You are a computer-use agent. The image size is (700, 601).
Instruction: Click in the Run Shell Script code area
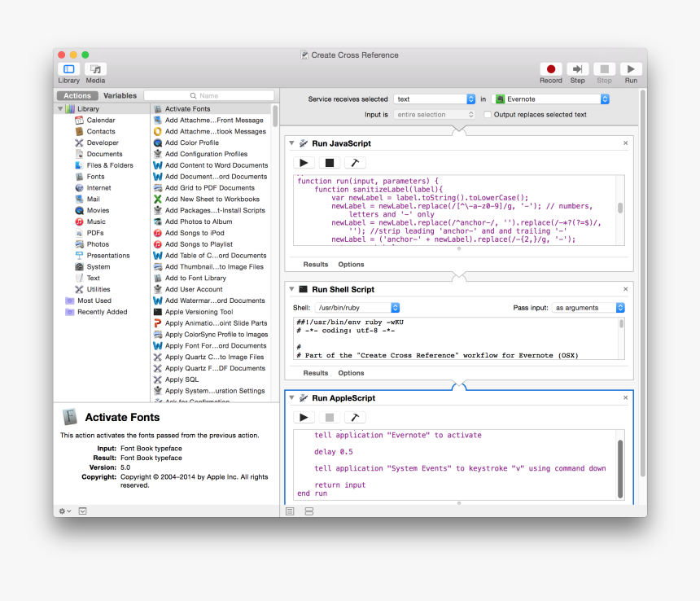(x=455, y=339)
